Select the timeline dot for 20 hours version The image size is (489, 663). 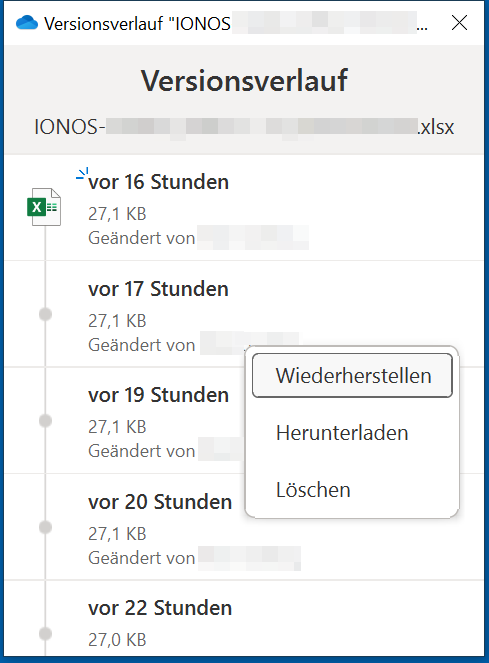click(45, 527)
